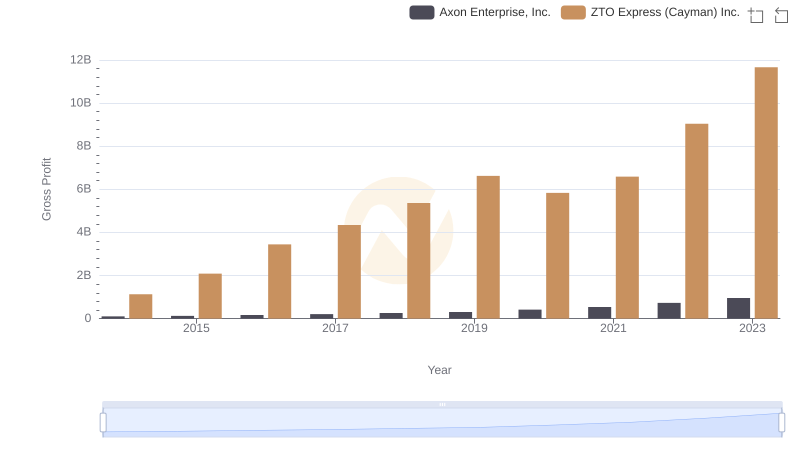Click the 2019 x-axis label
800x461 pixels.
tap(474, 328)
